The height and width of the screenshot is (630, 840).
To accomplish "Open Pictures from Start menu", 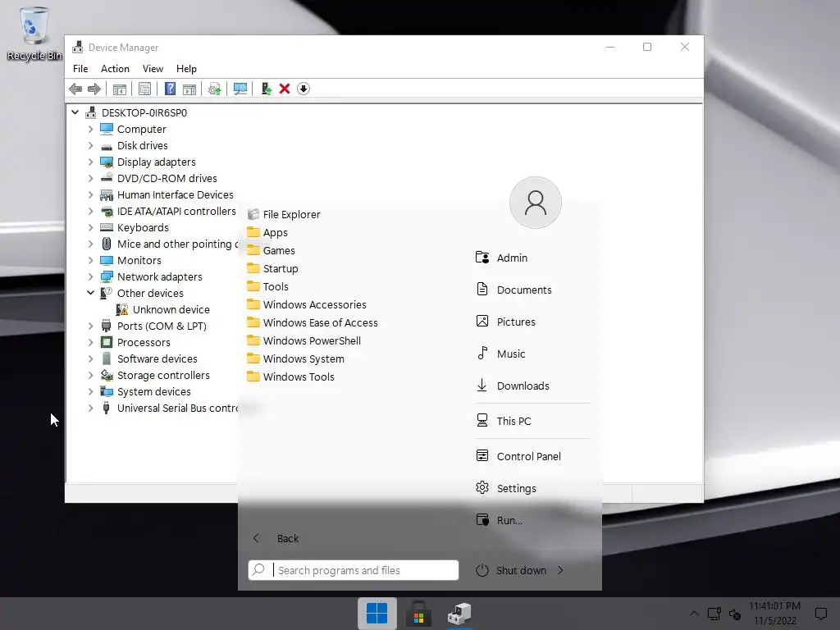I will point(505,322).
